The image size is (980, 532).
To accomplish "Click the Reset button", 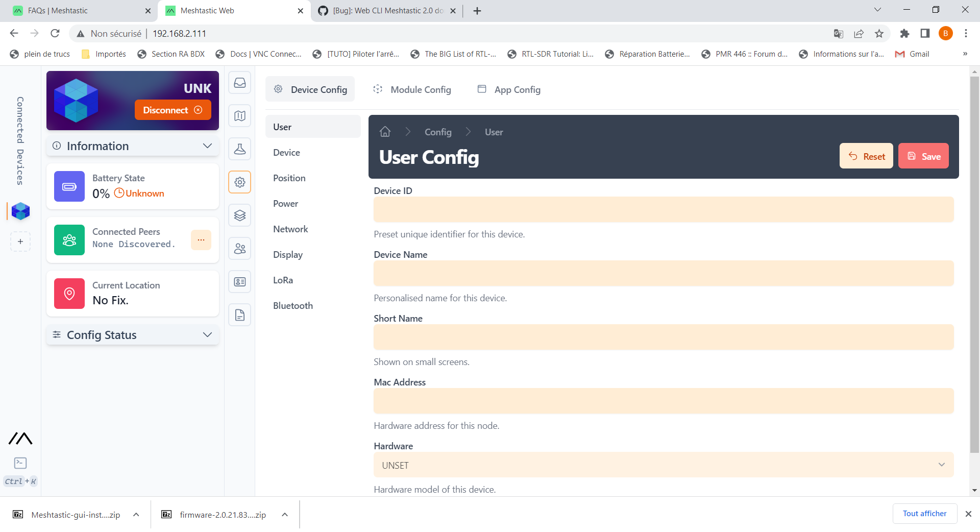I will click(866, 156).
